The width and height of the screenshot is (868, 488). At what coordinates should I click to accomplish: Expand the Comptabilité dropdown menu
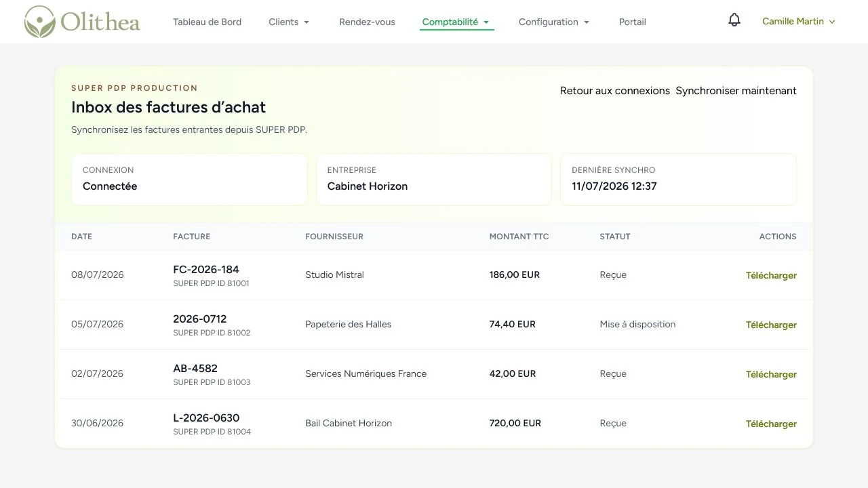456,22
